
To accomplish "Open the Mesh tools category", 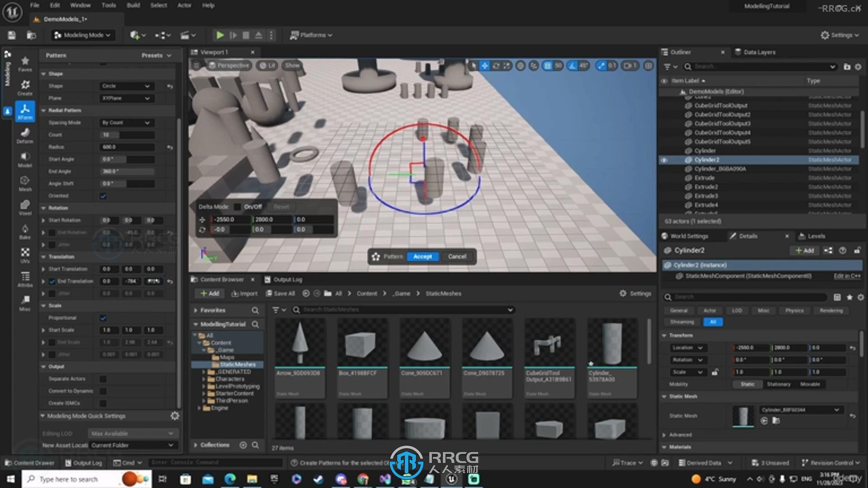I will click(x=25, y=183).
